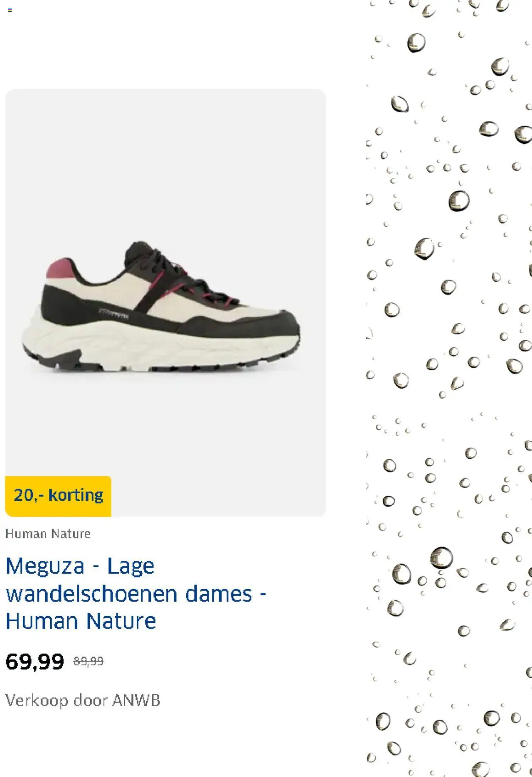532x777 pixels.
Task: Click the pink heel tab on shoe
Action: pos(61,270)
